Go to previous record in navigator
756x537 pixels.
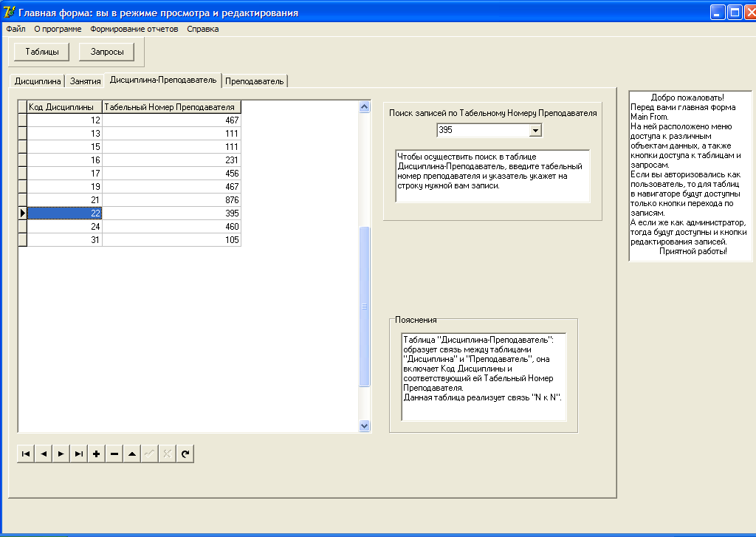pos(44,454)
